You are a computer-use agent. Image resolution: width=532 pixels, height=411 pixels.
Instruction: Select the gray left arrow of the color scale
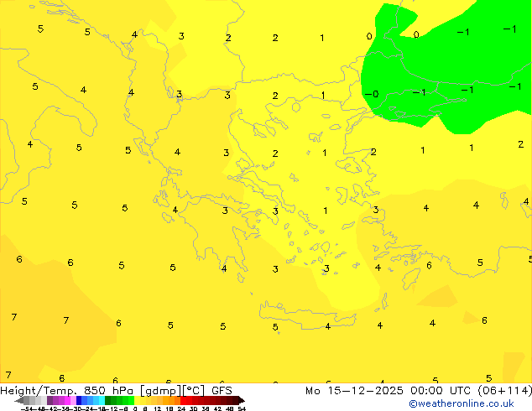[17, 400]
